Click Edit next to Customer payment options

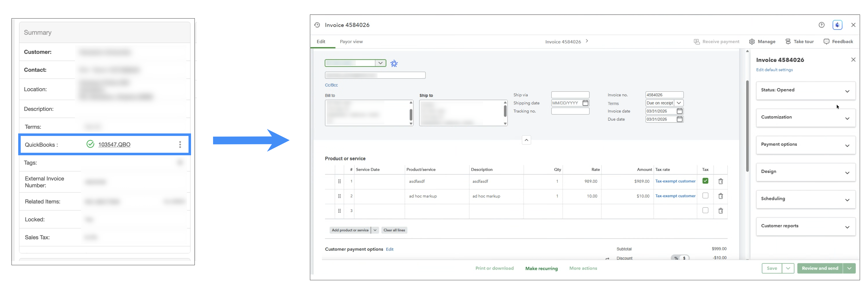click(x=390, y=249)
